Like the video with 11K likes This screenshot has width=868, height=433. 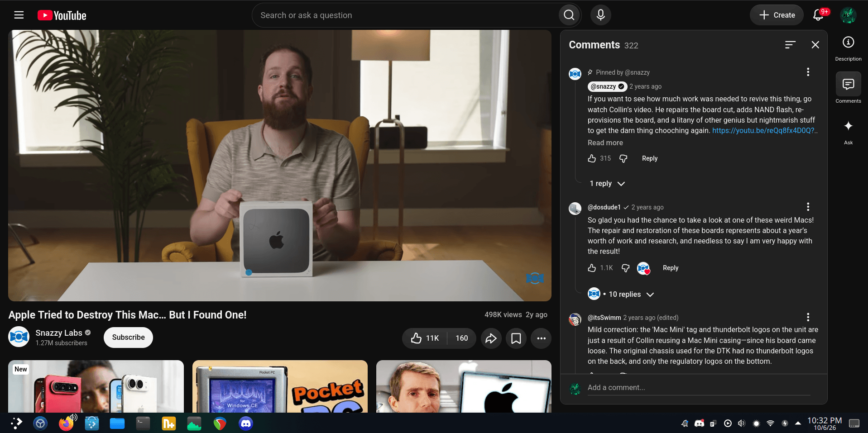[425, 338]
